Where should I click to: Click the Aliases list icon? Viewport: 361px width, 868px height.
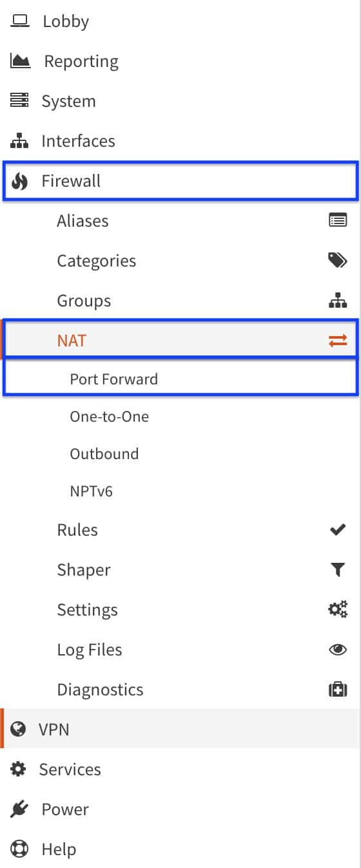click(x=338, y=221)
